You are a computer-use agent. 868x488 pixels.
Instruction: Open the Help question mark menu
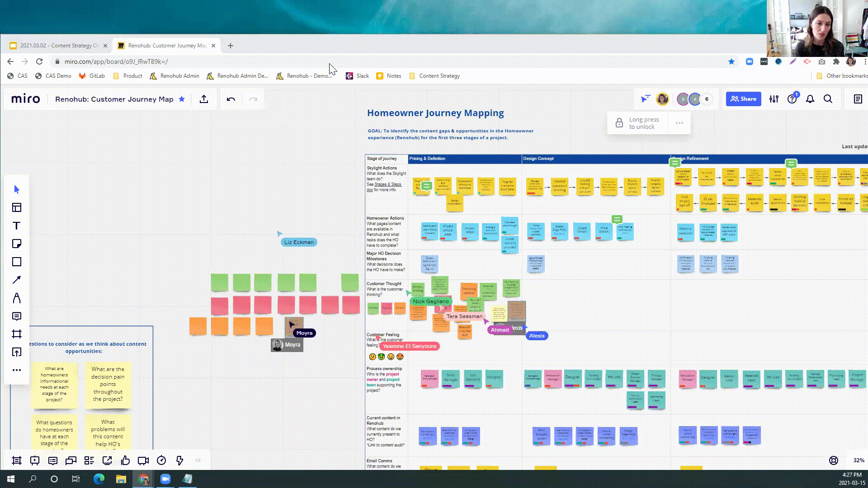pos(792,99)
